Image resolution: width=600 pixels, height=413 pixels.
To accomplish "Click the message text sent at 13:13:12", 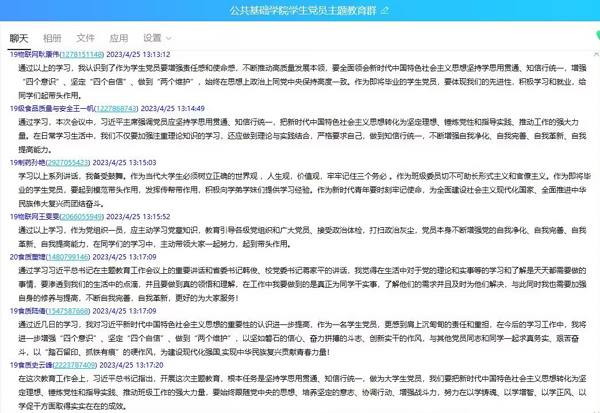I will coord(300,80).
